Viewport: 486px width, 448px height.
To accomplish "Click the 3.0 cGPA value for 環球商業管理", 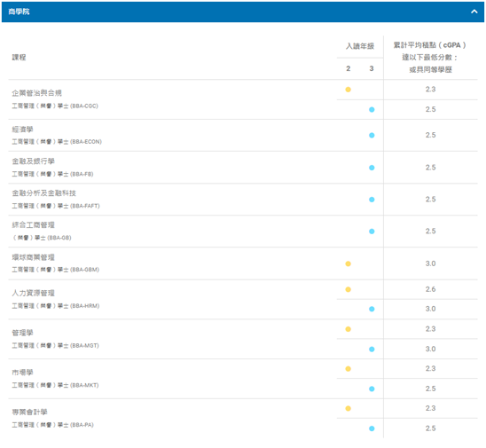I will (x=430, y=263).
